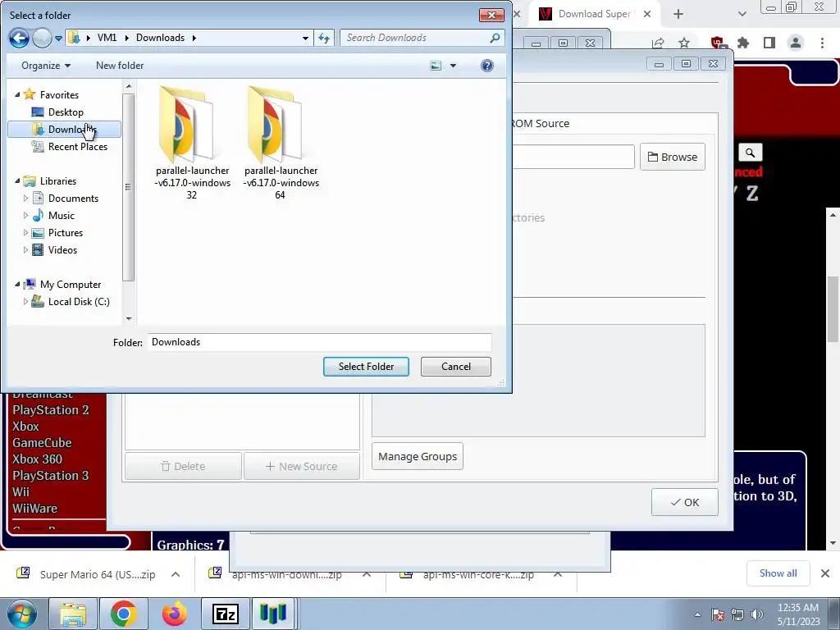The width and height of the screenshot is (840, 630).
Task: Select Downloads in Favorites
Action: pyautogui.click(x=64, y=129)
